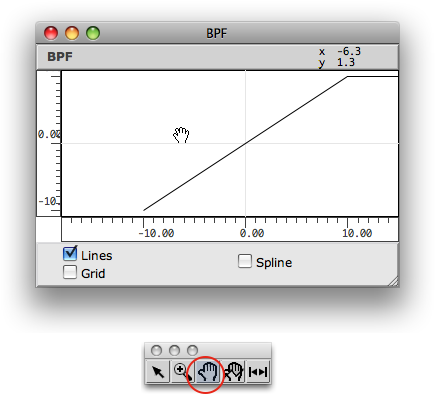Click the vertical ruler near 0.00

tap(49, 134)
